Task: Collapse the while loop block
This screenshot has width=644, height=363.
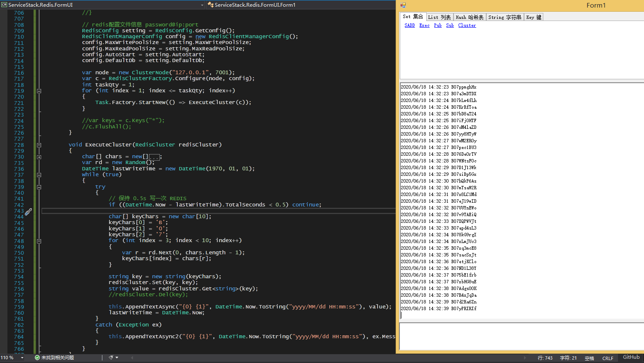Action: [x=39, y=175]
